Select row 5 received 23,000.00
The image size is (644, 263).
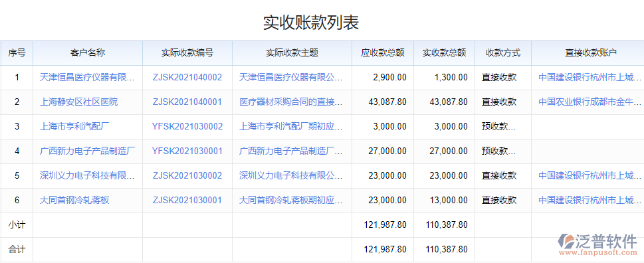click(449, 175)
